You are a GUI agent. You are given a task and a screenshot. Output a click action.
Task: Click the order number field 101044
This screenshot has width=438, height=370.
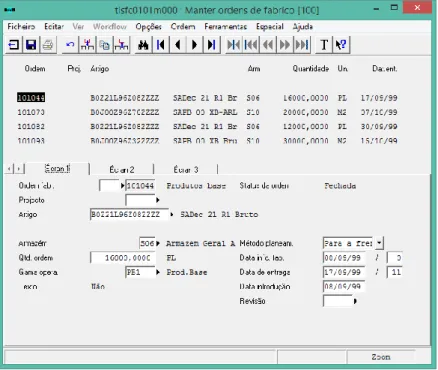pos(140,186)
